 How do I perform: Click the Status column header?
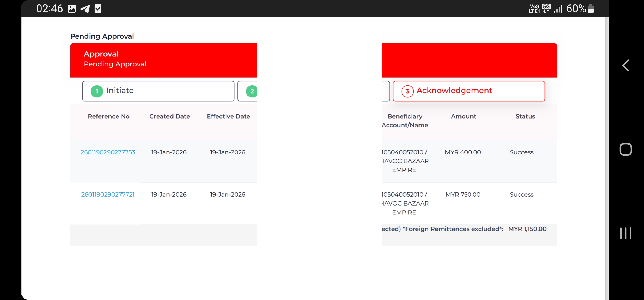click(x=525, y=116)
